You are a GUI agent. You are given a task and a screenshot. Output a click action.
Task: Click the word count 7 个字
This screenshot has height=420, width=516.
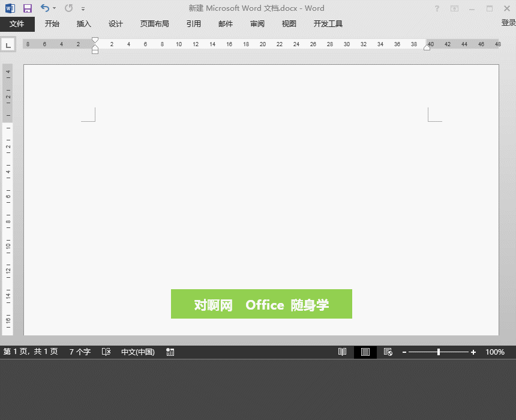point(80,352)
